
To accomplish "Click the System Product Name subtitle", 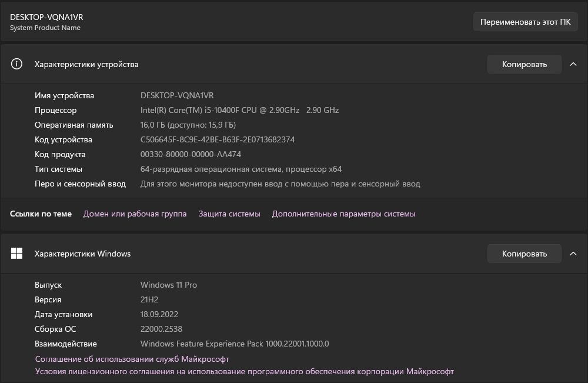I will 45,28.
